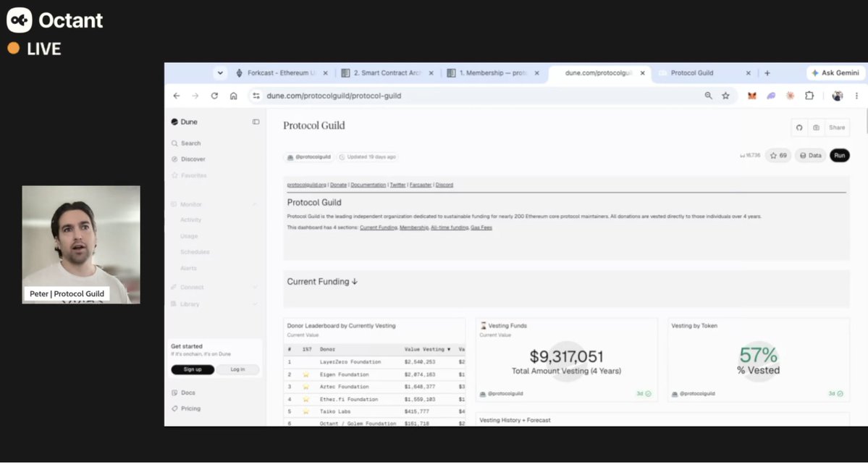Go forward in browser history

[195, 96]
